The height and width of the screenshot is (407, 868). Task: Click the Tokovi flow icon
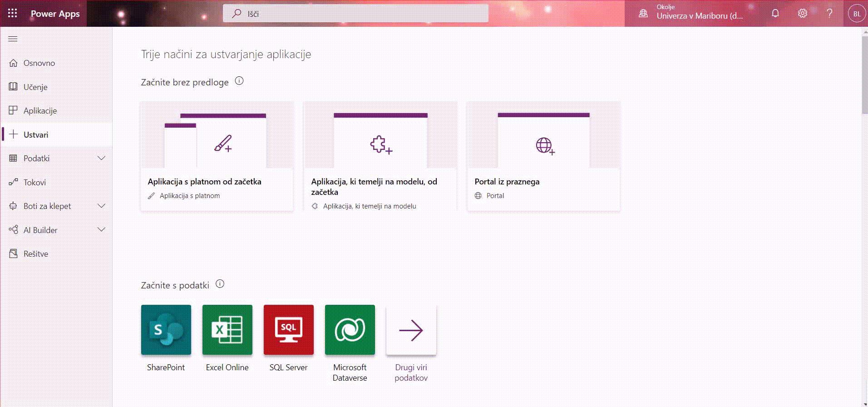click(x=13, y=182)
